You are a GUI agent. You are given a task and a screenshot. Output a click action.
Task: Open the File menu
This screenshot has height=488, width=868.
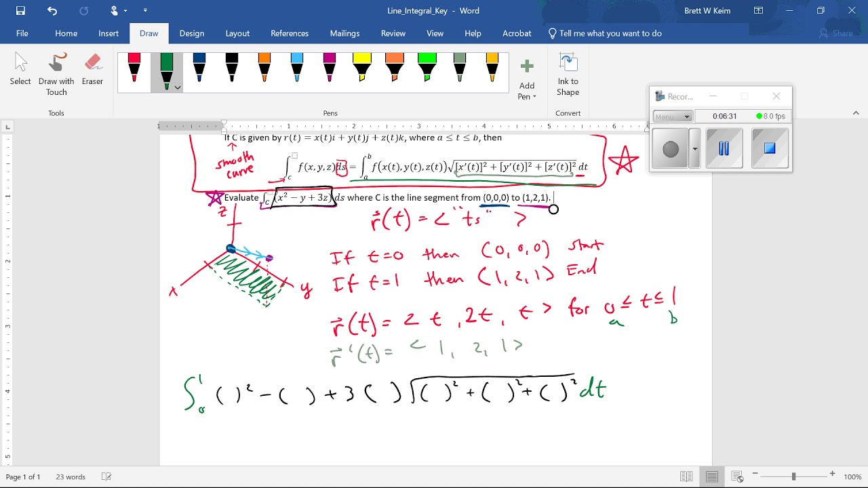(x=22, y=33)
